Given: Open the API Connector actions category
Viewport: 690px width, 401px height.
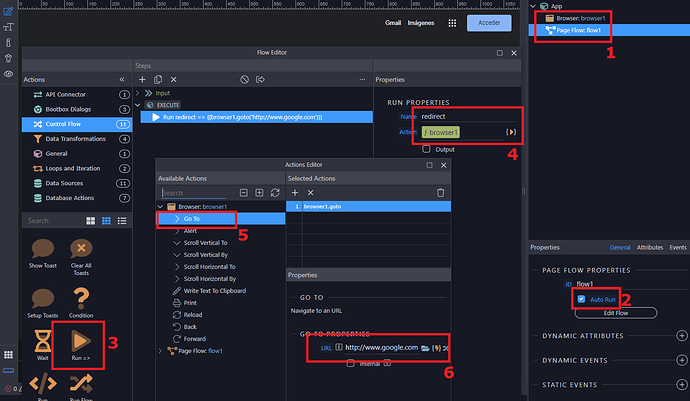Looking at the screenshot, I should click(77, 95).
